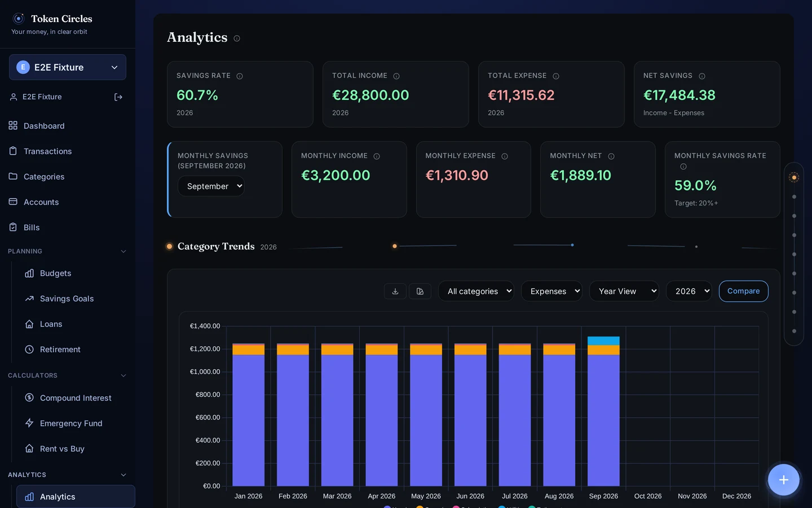The image size is (812, 508).
Task: Collapse the Analytics section chevron
Action: (x=123, y=475)
